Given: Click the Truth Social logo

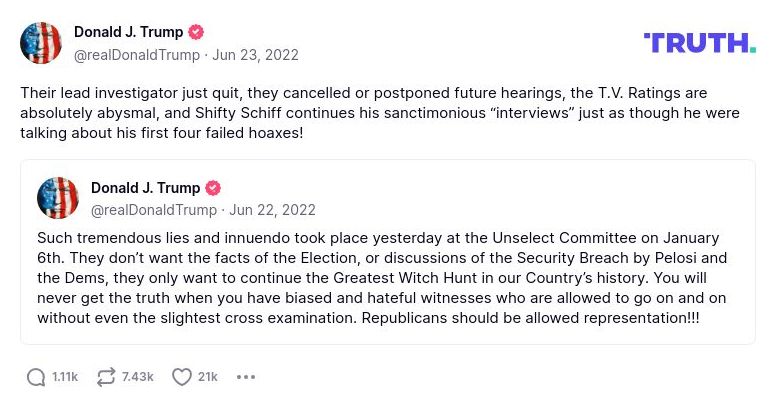Looking at the screenshot, I should [699, 43].
